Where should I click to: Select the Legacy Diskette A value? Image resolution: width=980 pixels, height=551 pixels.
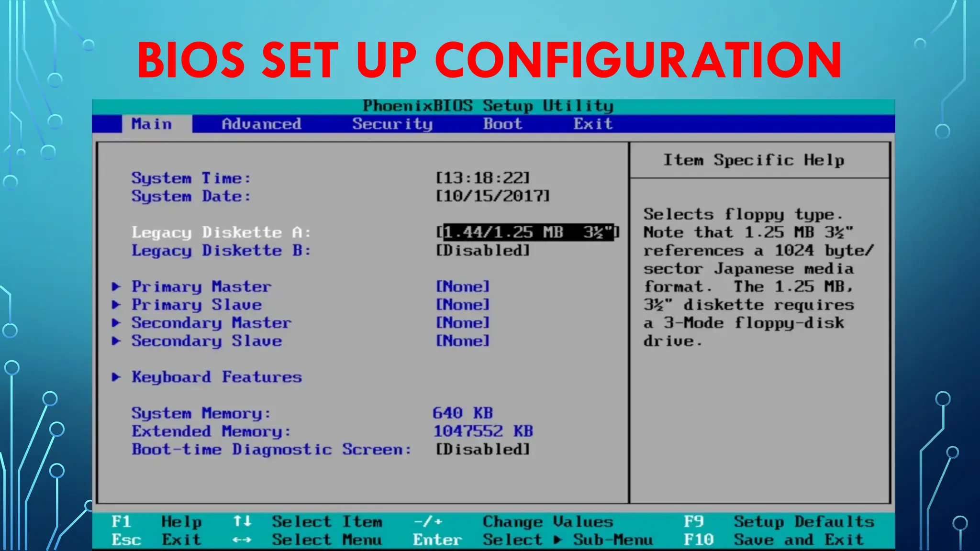[x=528, y=232]
